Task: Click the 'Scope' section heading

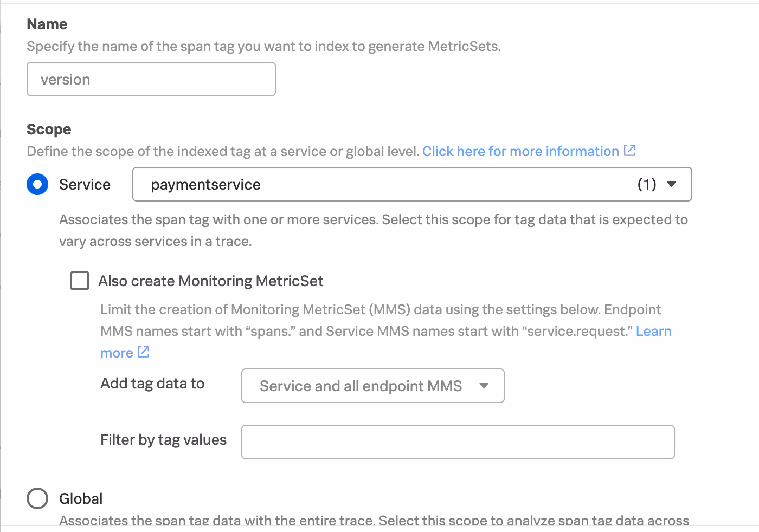Action: [x=49, y=129]
